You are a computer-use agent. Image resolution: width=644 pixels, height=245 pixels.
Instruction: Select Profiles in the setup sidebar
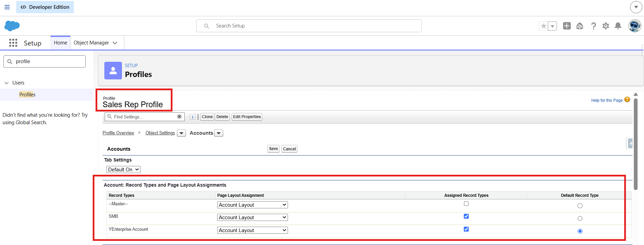point(27,95)
